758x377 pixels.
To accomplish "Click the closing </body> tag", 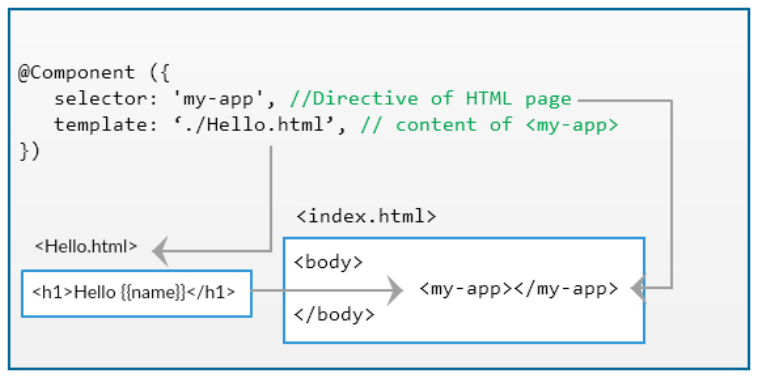I will coord(334,315).
